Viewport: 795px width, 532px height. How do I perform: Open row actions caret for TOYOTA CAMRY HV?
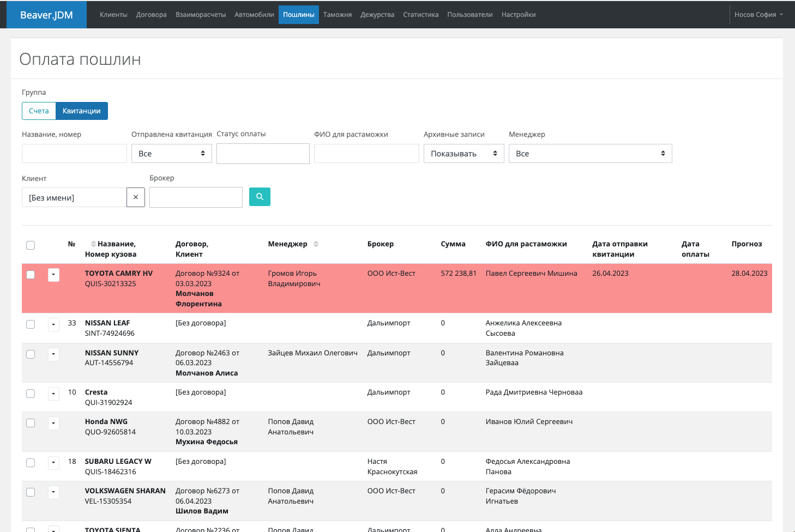[53, 275]
